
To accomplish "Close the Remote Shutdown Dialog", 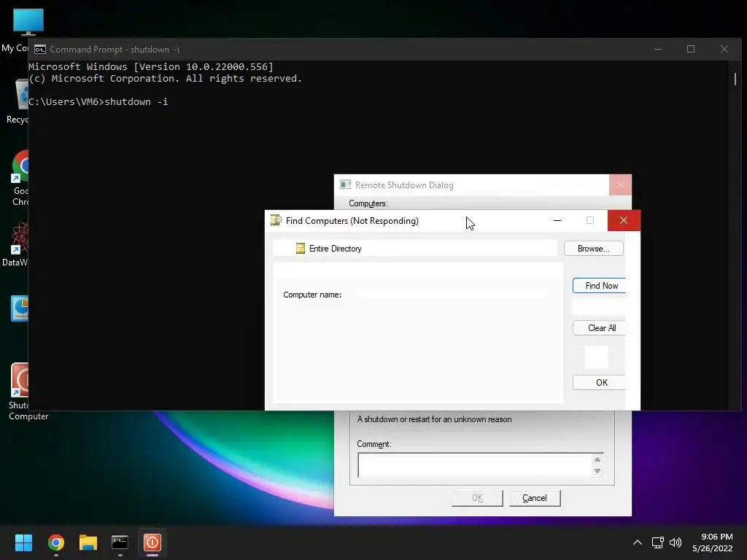I will [620, 184].
